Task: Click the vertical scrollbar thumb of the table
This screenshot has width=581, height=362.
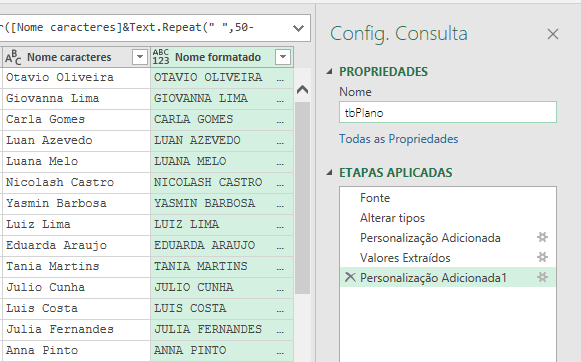Action: click(302, 198)
